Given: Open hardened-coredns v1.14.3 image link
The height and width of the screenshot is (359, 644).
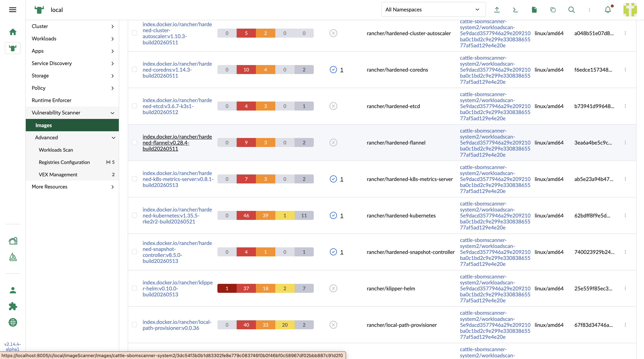Looking at the screenshot, I should point(177,70).
